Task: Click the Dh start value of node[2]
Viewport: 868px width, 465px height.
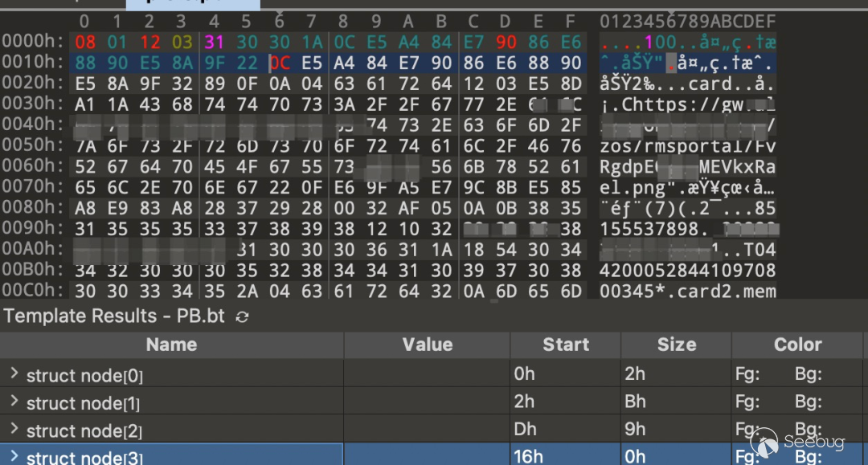Action: [522, 430]
